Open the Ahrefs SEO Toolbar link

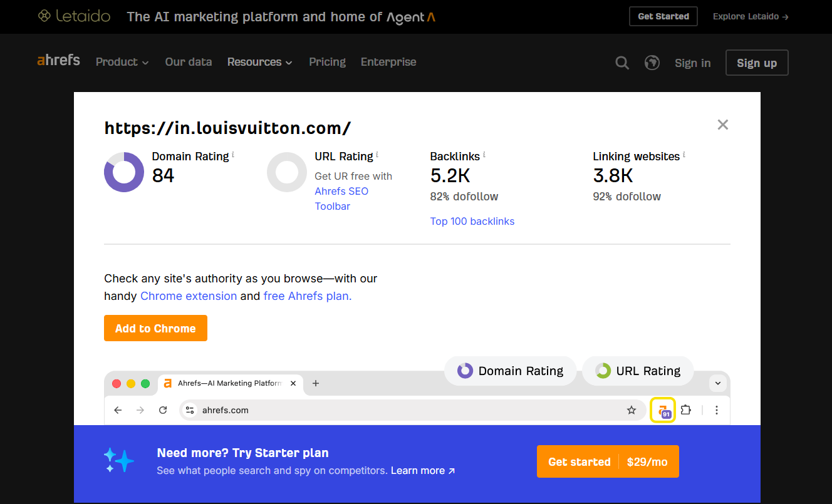tap(341, 198)
